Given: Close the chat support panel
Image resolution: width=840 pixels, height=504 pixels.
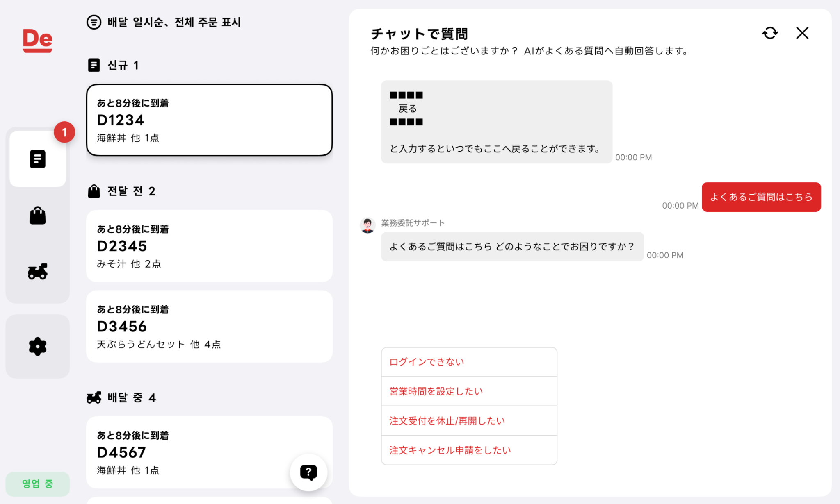Looking at the screenshot, I should pyautogui.click(x=802, y=33).
